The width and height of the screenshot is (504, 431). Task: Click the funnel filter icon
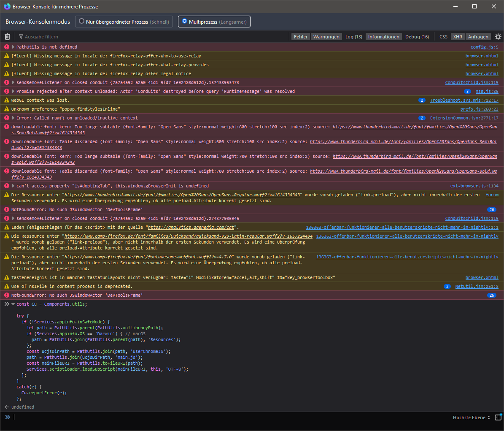coord(21,37)
